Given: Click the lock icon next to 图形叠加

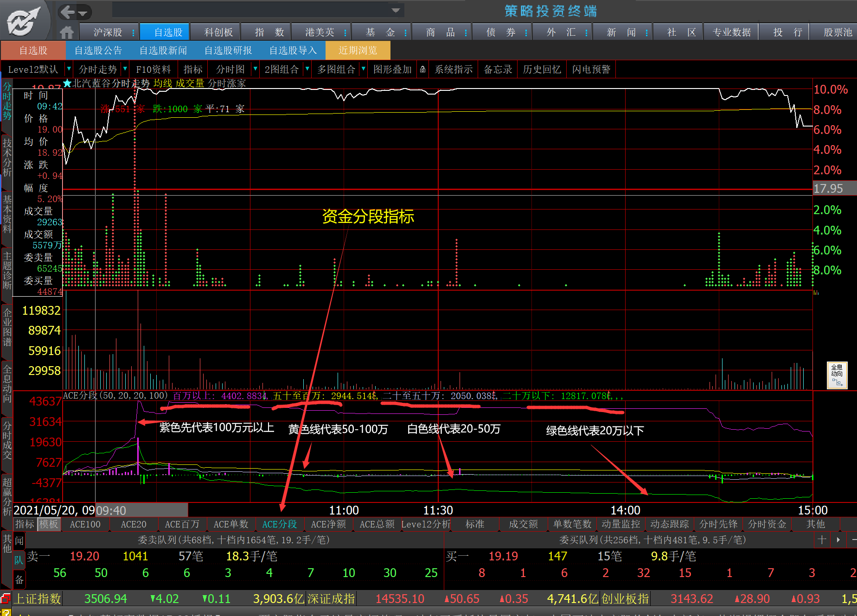Looking at the screenshot, I should [x=422, y=70].
